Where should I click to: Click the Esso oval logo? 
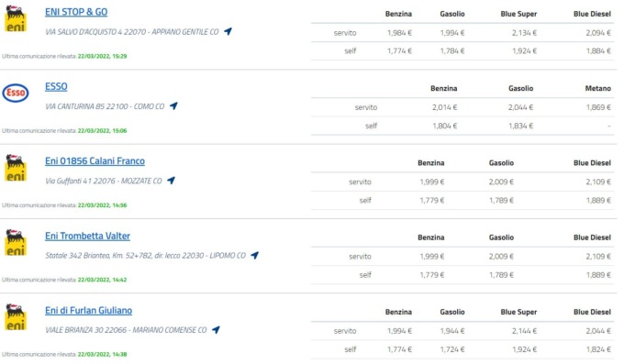(16, 93)
